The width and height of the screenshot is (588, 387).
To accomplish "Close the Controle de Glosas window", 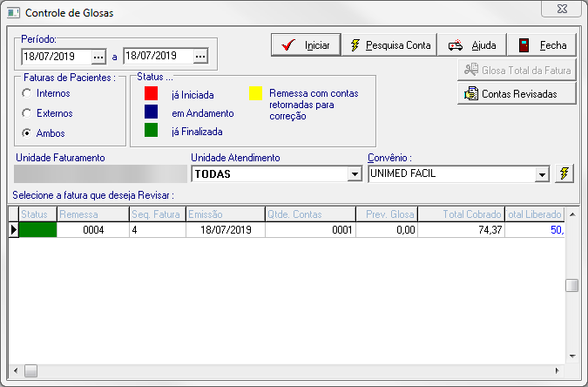I will [561, 9].
